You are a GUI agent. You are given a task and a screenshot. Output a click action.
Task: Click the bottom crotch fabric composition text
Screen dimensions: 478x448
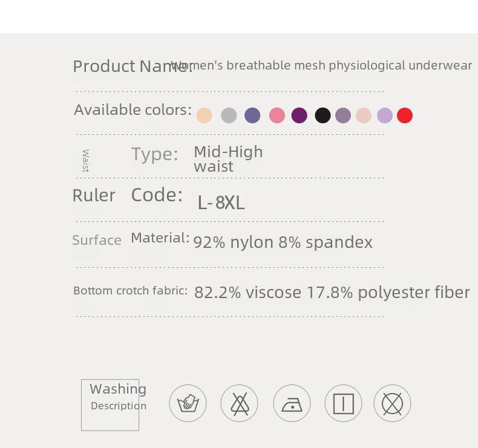(332, 293)
